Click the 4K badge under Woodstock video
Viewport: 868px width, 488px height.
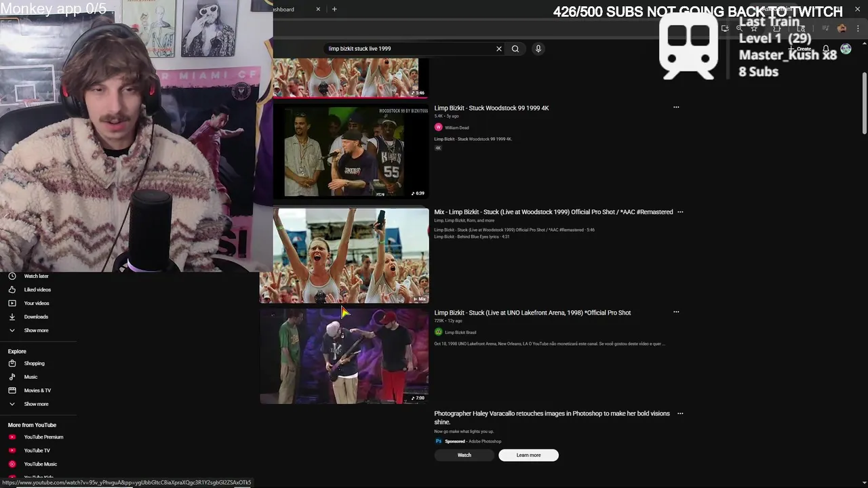pyautogui.click(x=438, y=148)
